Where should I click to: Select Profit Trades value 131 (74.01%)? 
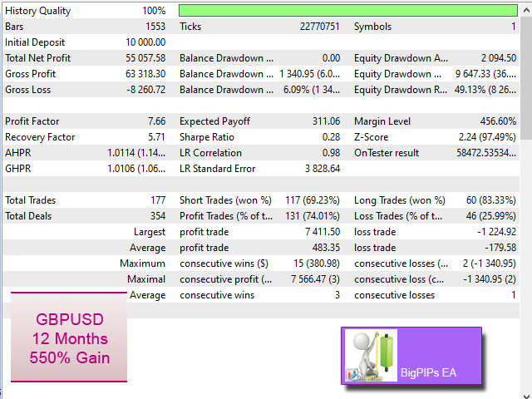click(313, 216)
